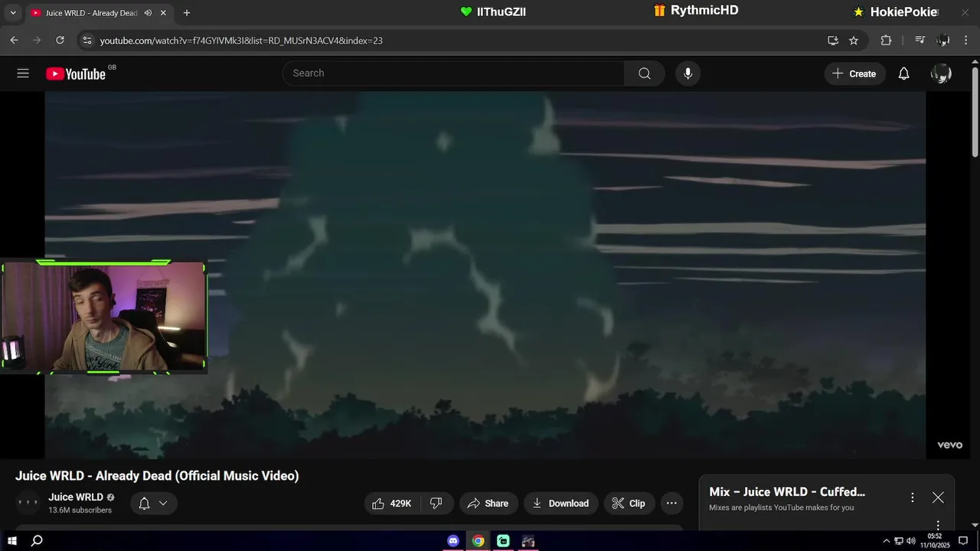Dislike the Already Dead video
The width and height of the screenshot is (980, 551).
point(436,503)
